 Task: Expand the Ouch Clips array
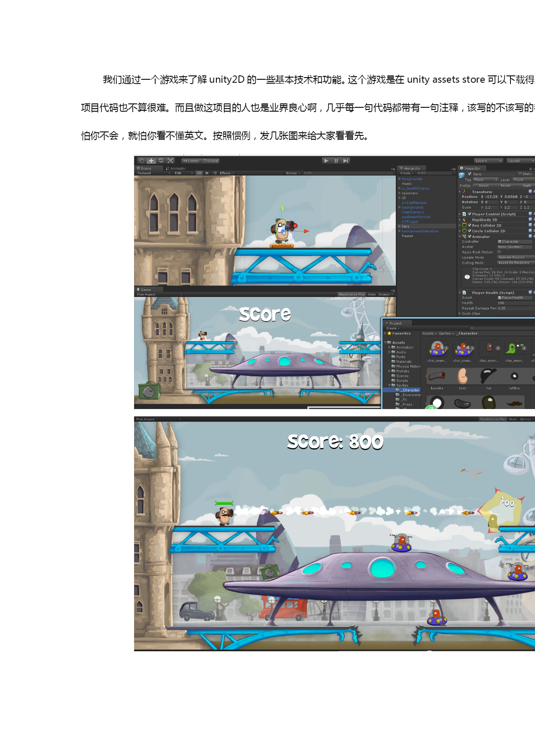pos(460,314)
